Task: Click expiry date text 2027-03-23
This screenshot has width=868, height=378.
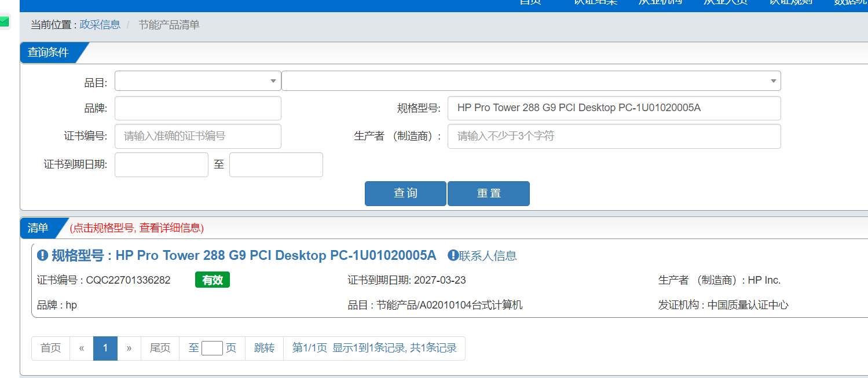Action: pyautogui.click(x=440, y=280)
